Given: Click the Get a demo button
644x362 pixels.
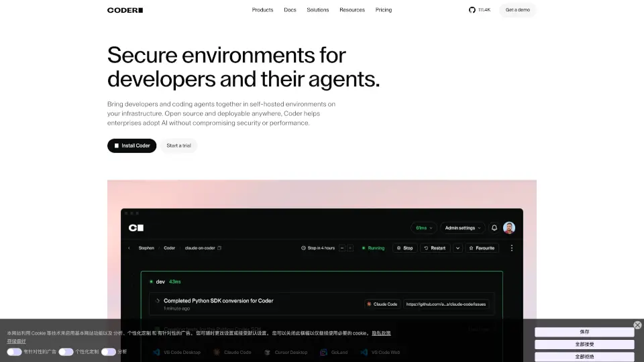Looking at the screenshot, I should coord(517,10).
